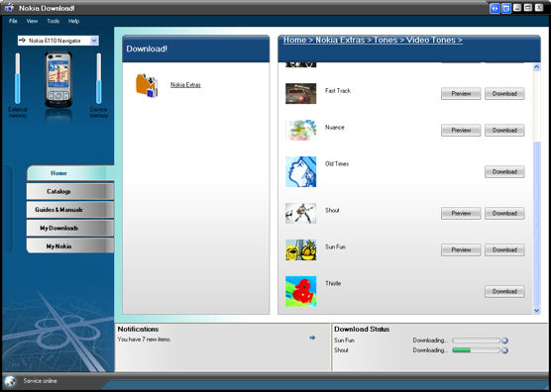Click the Sun Fun thumbnail
The image size is (551, 392).
pyautogui.click(x=301, y=249)
